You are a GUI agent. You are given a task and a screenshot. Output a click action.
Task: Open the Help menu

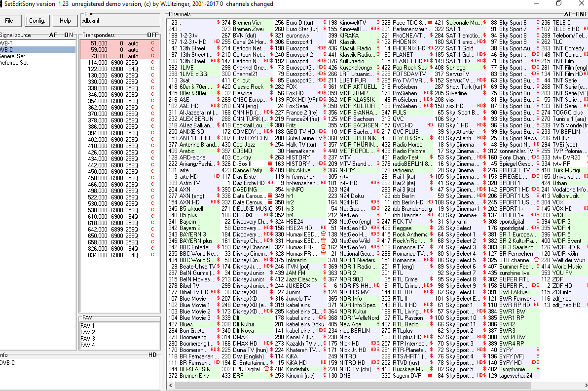coord(65,21)
